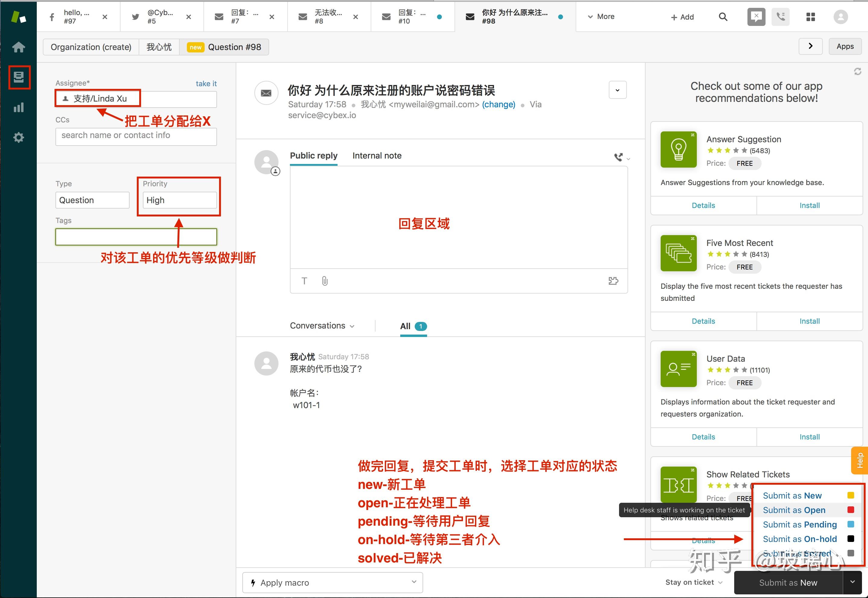Switch to the Internal note tab

click(x=376, y=156)
